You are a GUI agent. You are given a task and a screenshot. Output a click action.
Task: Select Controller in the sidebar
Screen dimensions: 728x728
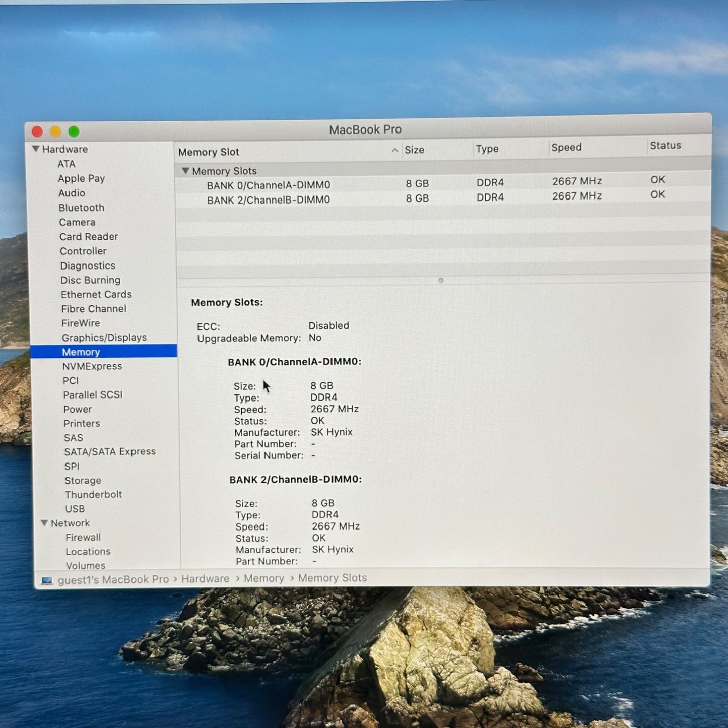[83, 251]
